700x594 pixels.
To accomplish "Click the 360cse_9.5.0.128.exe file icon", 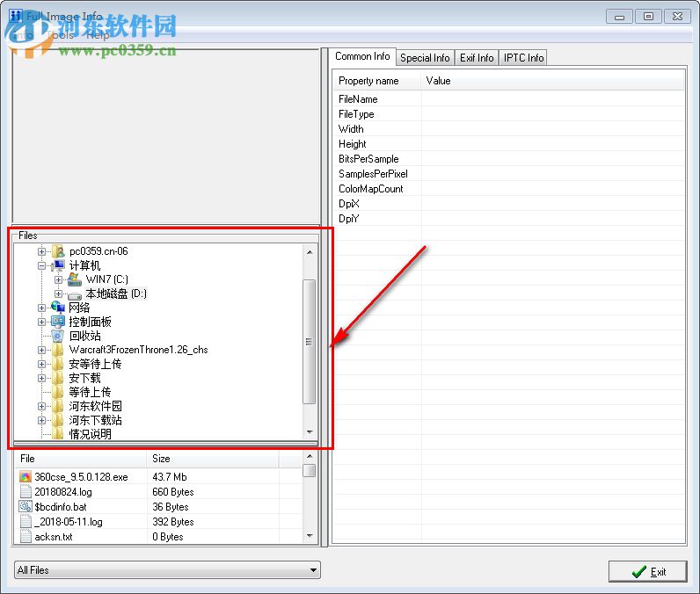I will pos(26,477).
